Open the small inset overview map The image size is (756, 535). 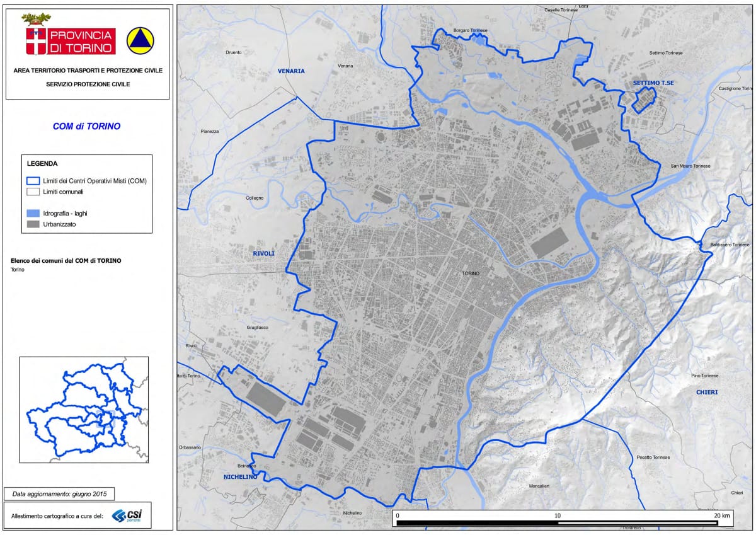point(84,410)
